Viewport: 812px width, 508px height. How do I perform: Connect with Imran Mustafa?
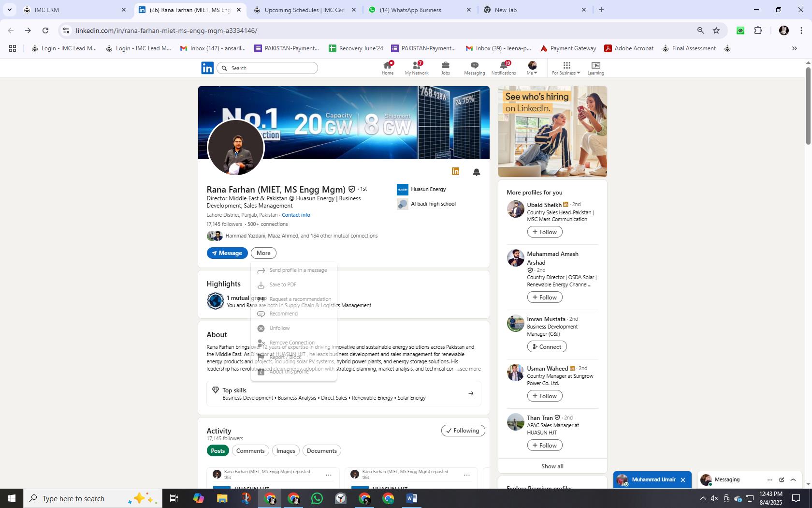[x=547, y=347]
